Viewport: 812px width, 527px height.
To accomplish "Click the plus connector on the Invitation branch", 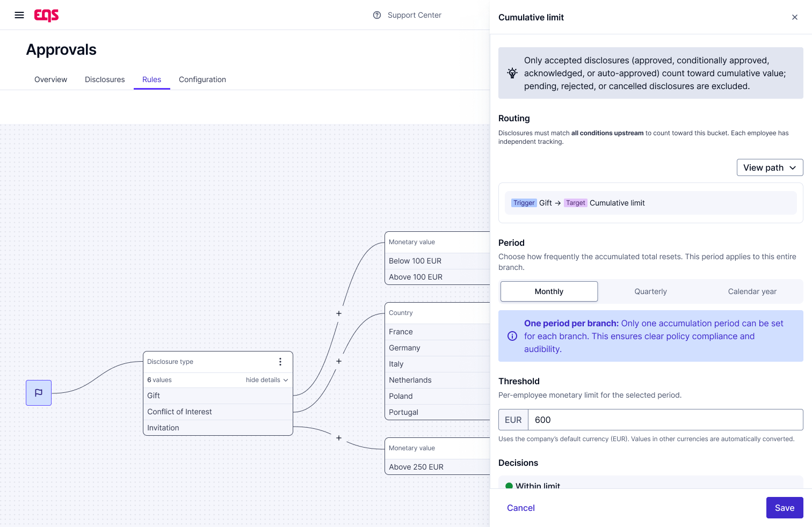I will click(x=339, y=438).
